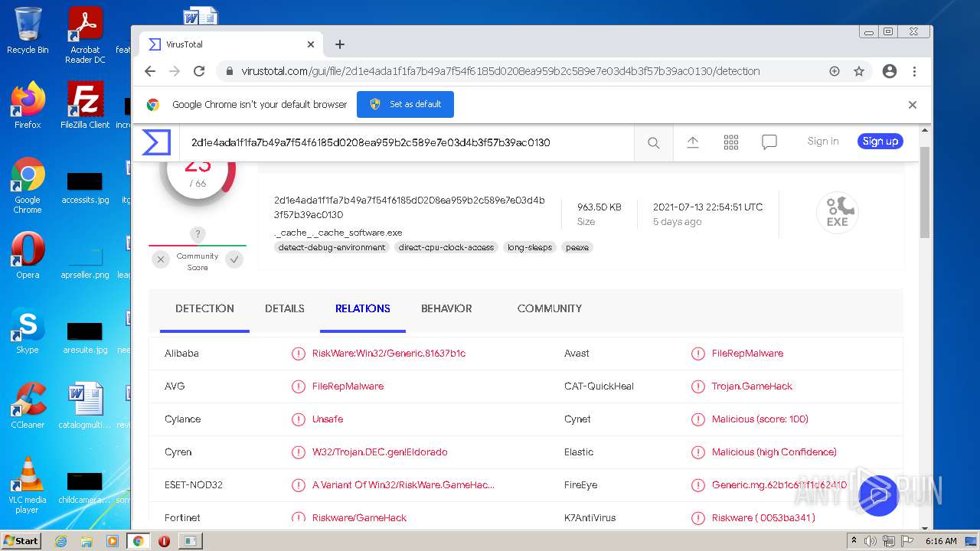Click the VirusTotal logo home icon
980x551 pixels.
click(x=156, y=142)
